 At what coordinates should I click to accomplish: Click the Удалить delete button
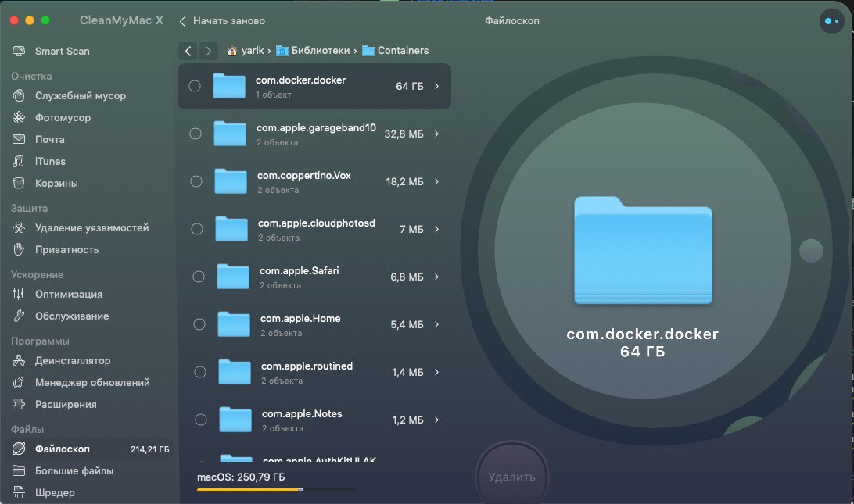[511, 477]
